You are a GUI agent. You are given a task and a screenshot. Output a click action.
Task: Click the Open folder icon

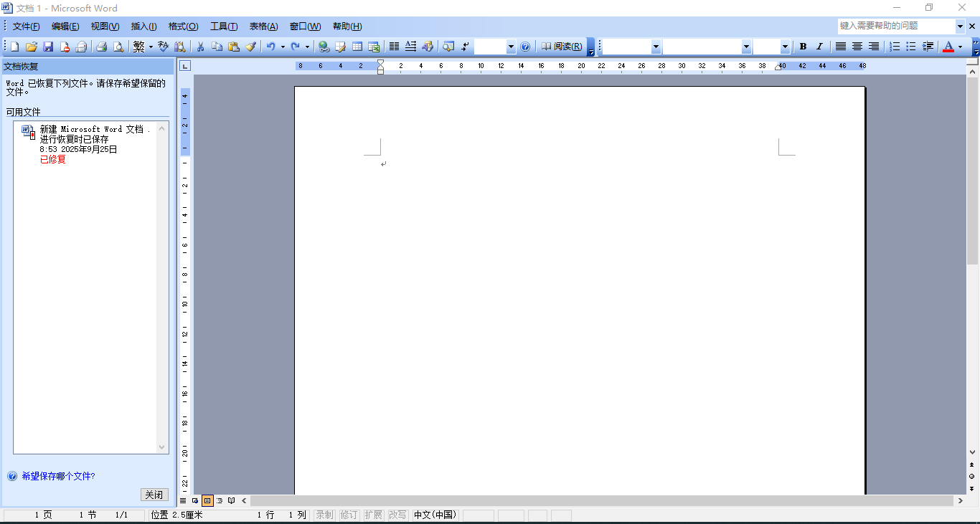(x=31, y=47)
